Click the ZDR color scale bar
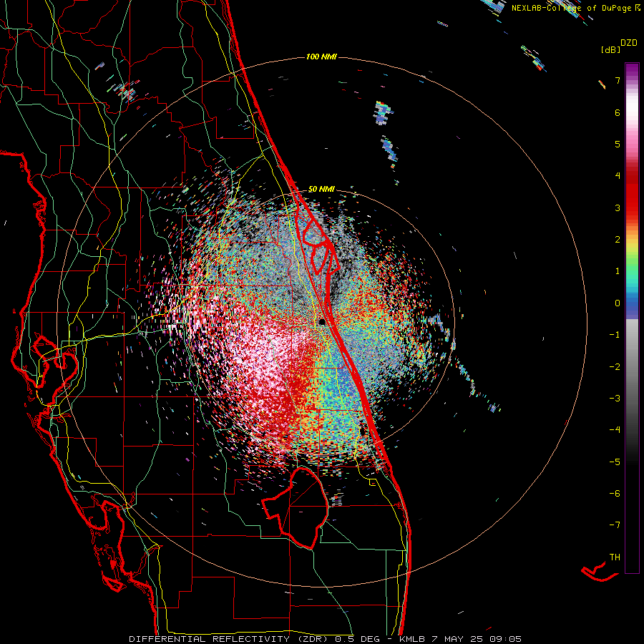The width and height of the screenshot is (644, 644). pos(632,318)
